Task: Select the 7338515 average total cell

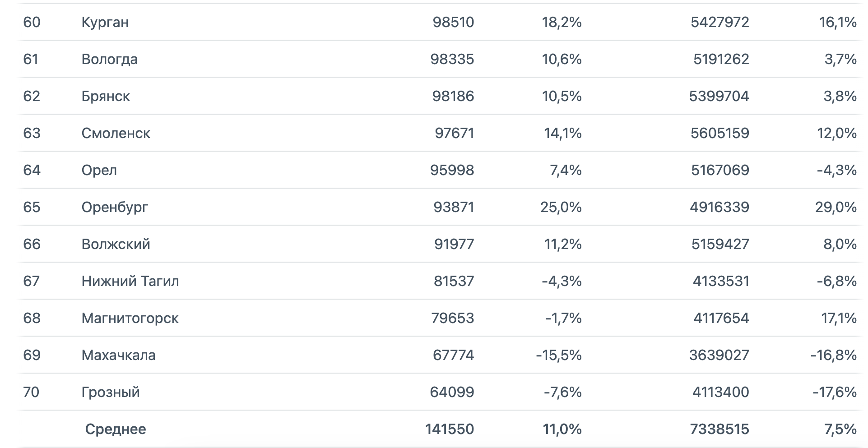Action: (719, 429)
